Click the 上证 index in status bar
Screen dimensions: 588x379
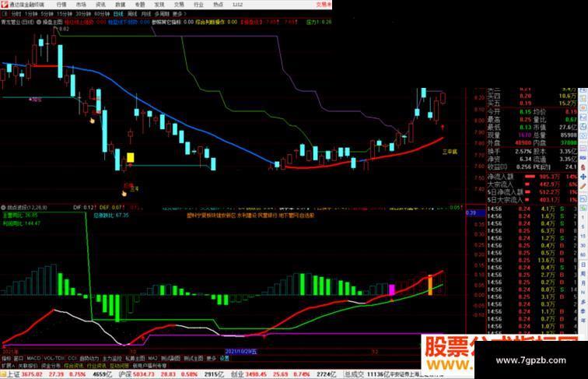coord(13,374)
